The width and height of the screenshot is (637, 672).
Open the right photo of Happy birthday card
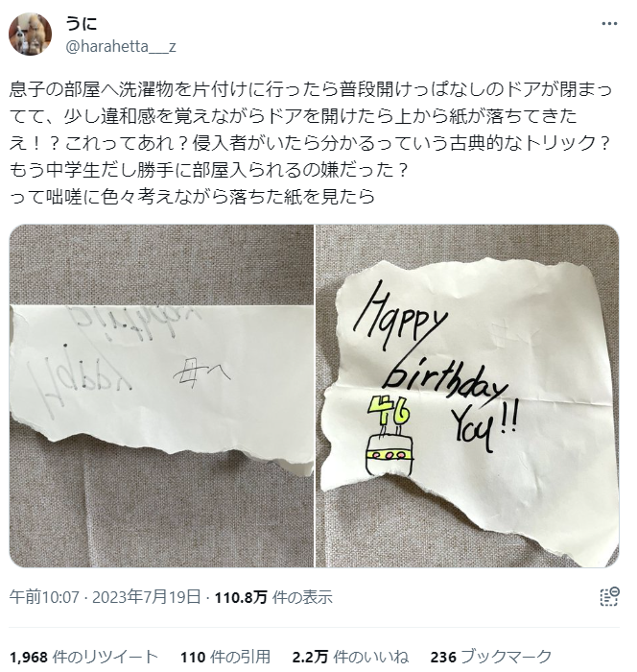pos(467,396)
